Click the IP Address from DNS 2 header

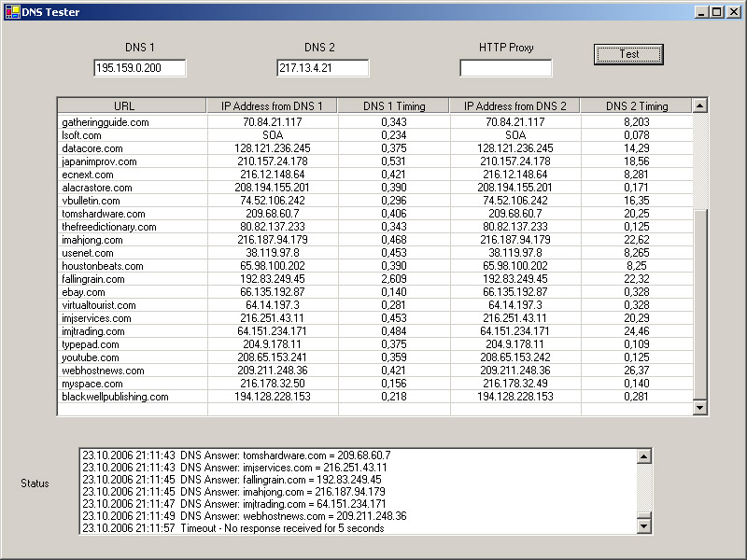tap(515, 105)
